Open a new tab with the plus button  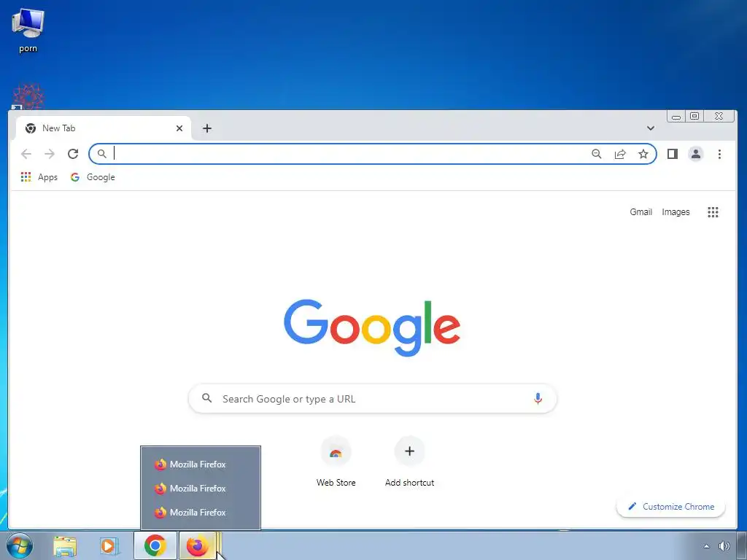click(x=206, y=128)
